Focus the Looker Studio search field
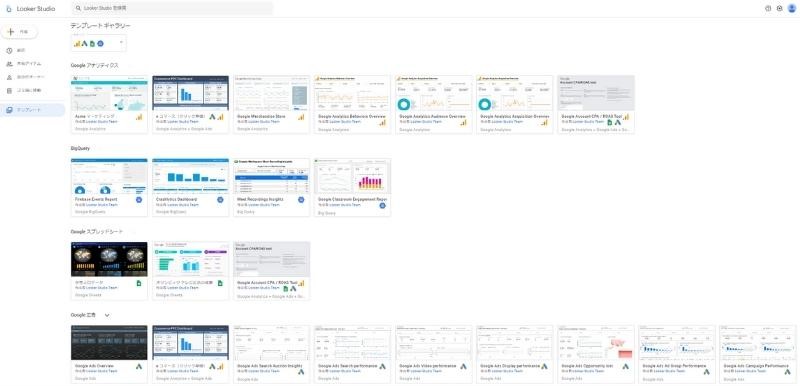800x386 pixels. (172, 8)
